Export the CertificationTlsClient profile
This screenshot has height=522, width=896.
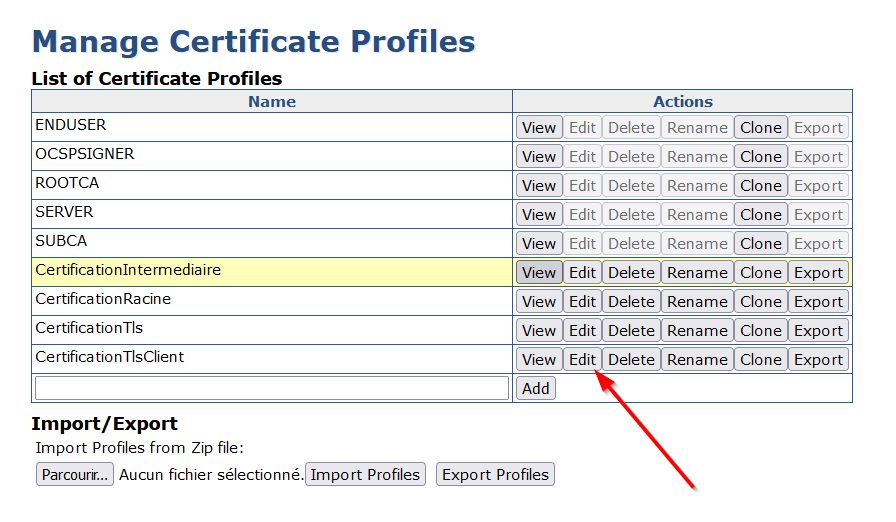(x=818, y=359)
